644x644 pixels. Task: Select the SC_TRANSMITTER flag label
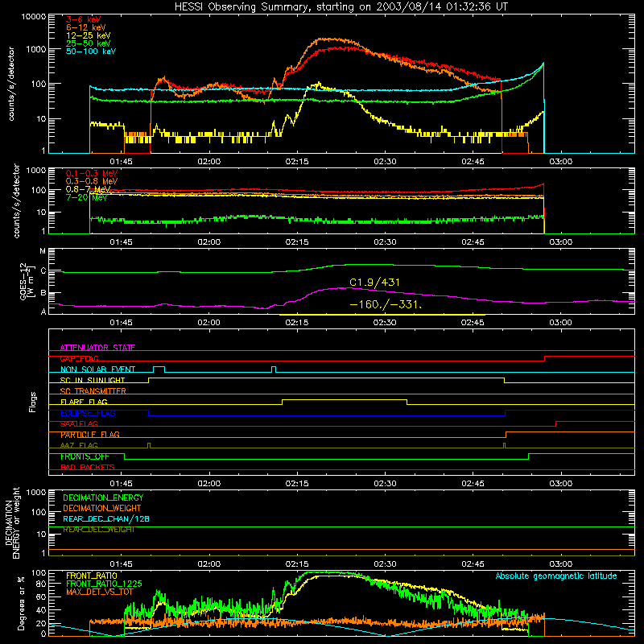pyautogui.click(x=93, y=390)
